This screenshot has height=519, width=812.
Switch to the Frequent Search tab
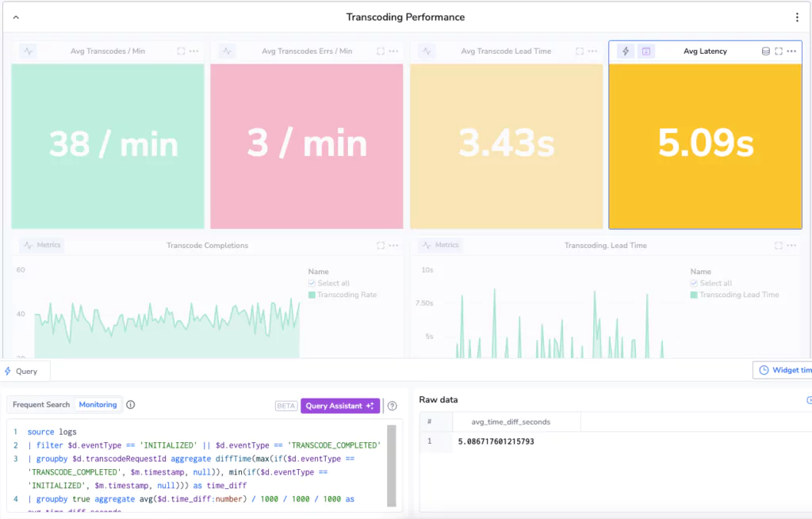(41, 405)
